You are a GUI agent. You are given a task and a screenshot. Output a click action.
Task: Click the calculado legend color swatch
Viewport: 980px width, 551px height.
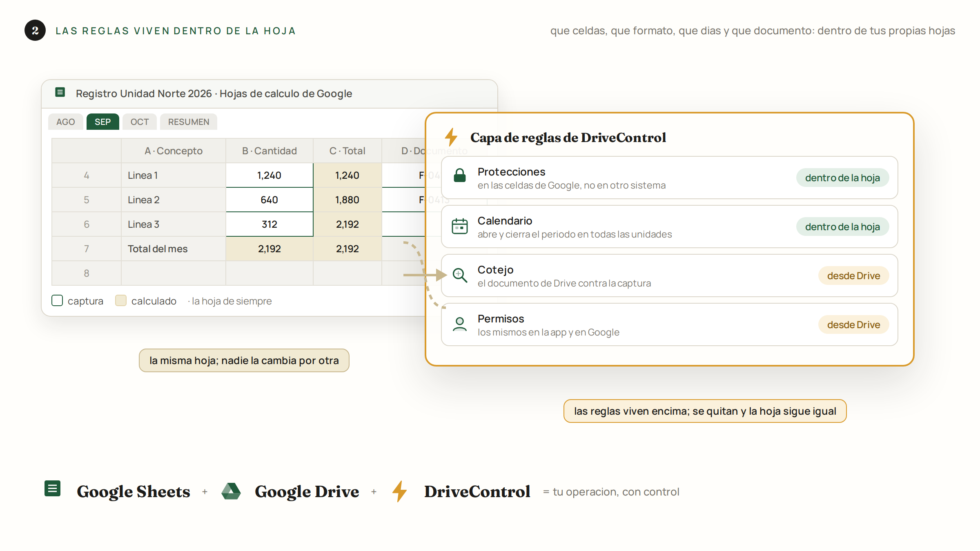coord(121,301)
